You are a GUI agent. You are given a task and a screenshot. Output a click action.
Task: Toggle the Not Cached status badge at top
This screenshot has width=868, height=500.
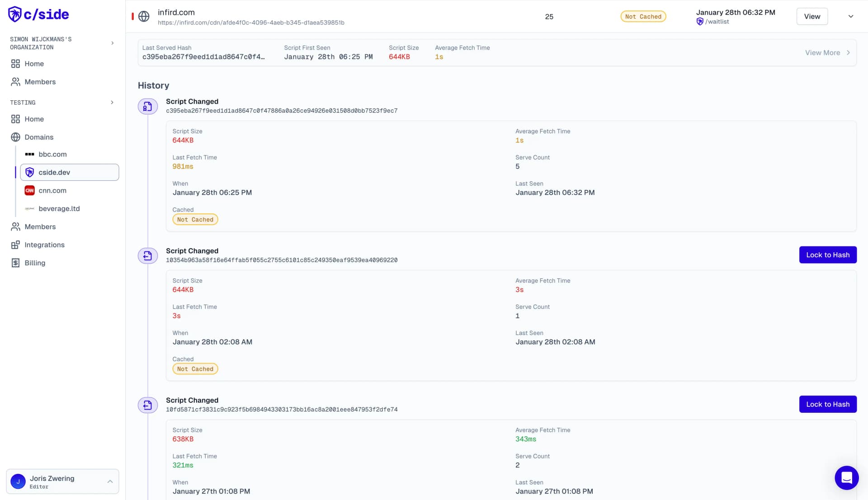[x=643, y=16]
